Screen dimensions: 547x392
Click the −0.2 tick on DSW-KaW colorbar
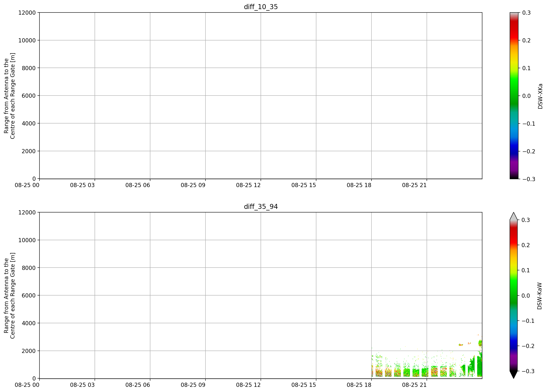click(528, 346)
